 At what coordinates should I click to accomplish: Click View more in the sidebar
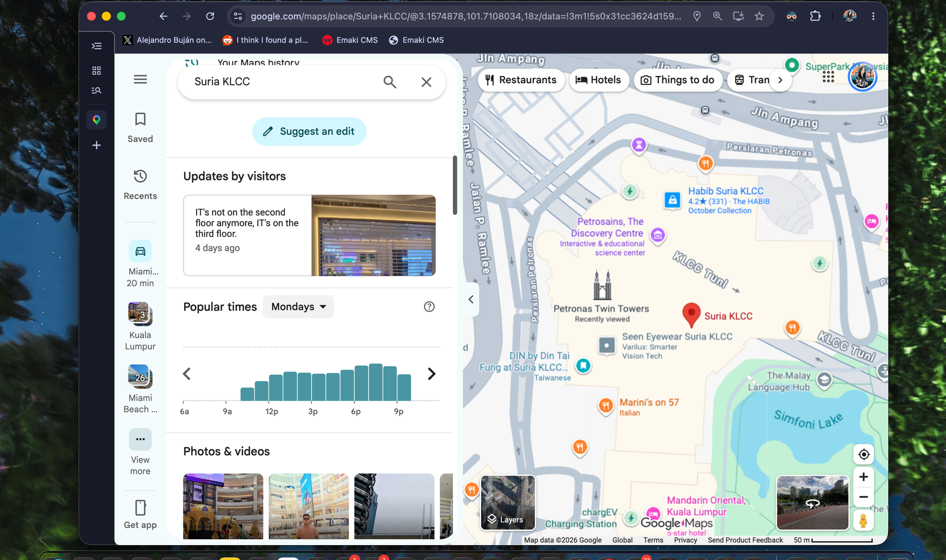point(140,452)
